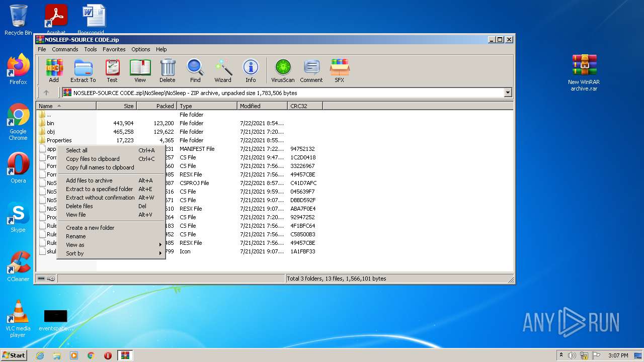Show hidden tray icons arrow
The width and height of the screenshot is (644, 362).
point(561,355)
